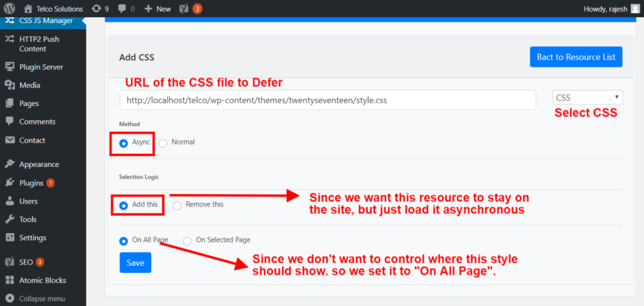Click Back to Resource List button

pos(575,57)
